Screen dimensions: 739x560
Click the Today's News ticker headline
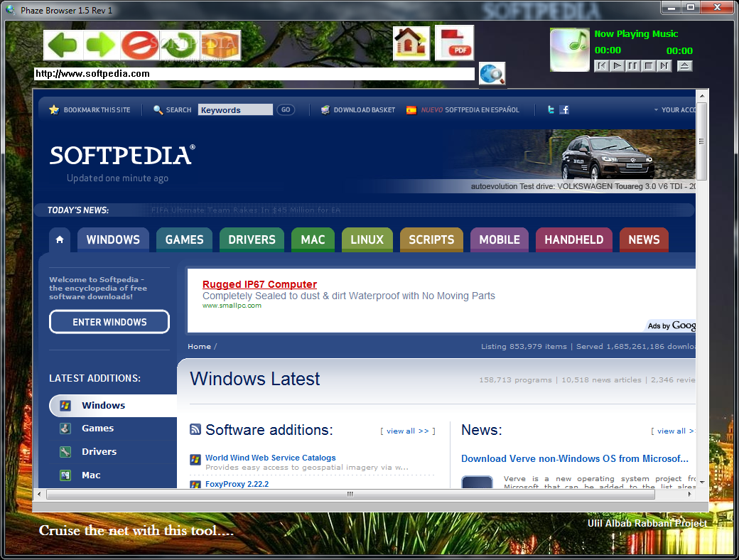click(246, 210)
